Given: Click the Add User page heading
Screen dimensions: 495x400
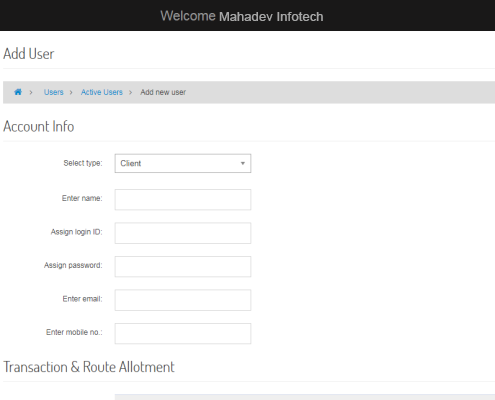Looking at the screenshot, I should 29,54.
